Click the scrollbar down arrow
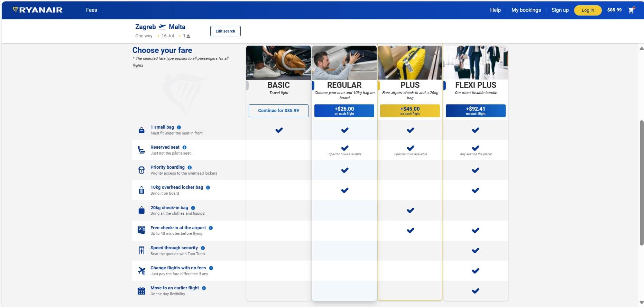 click(642, 303)
